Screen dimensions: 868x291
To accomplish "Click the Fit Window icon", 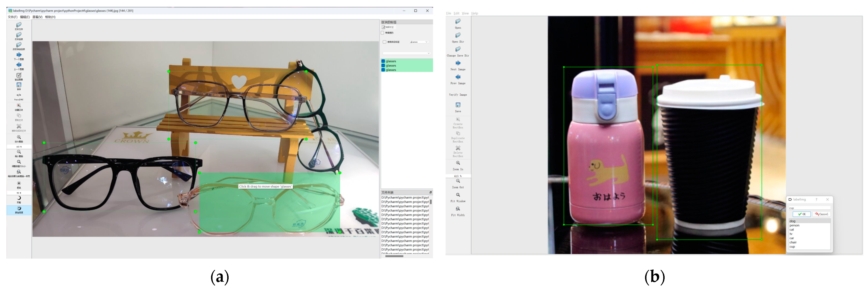I will (x=458, y=195).
